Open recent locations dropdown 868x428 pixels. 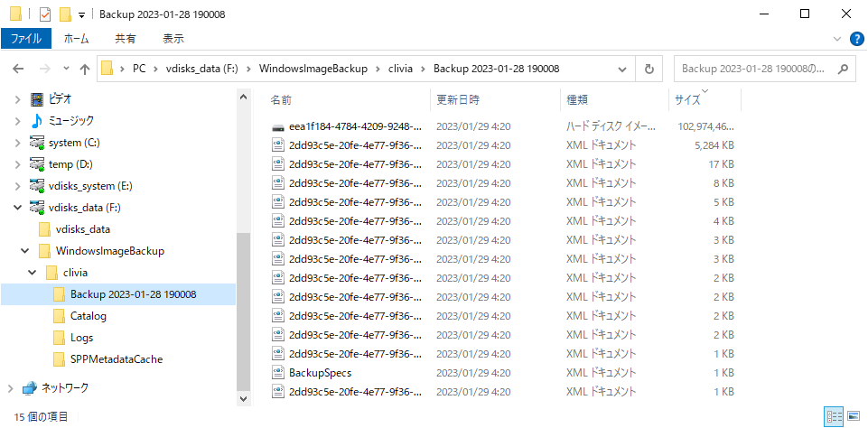pos(67,70)
